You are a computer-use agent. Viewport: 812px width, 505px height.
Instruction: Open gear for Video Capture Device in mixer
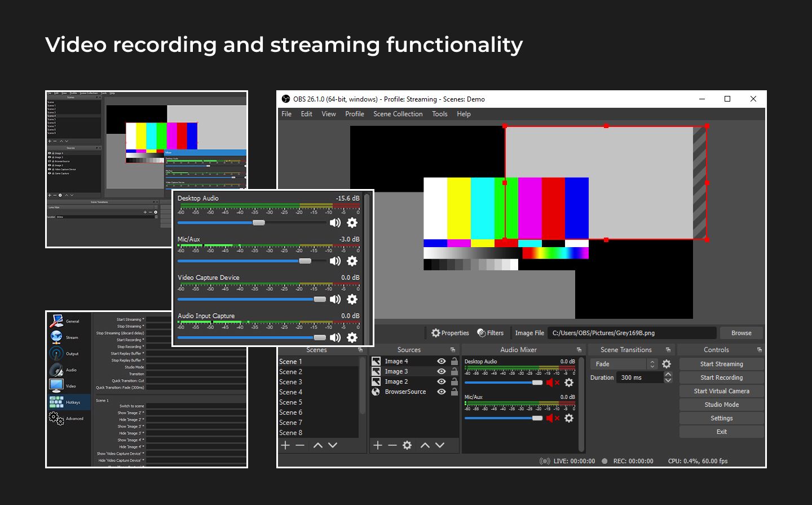click(352, 299)
